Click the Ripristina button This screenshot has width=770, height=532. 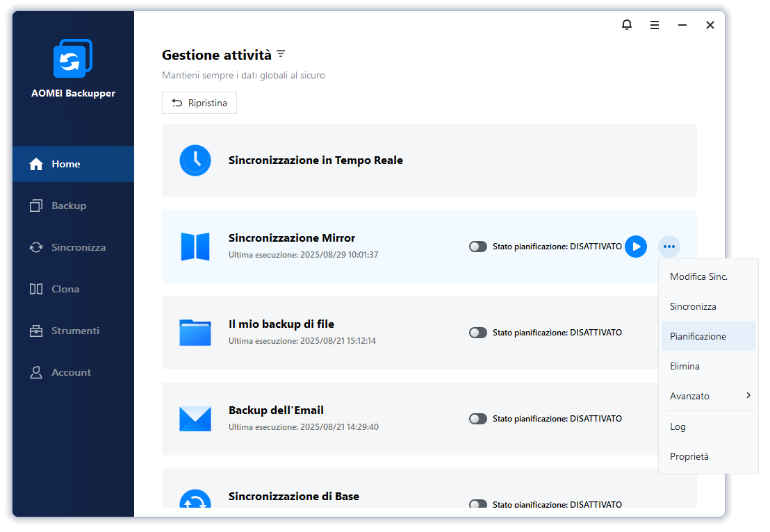[199, 103]
